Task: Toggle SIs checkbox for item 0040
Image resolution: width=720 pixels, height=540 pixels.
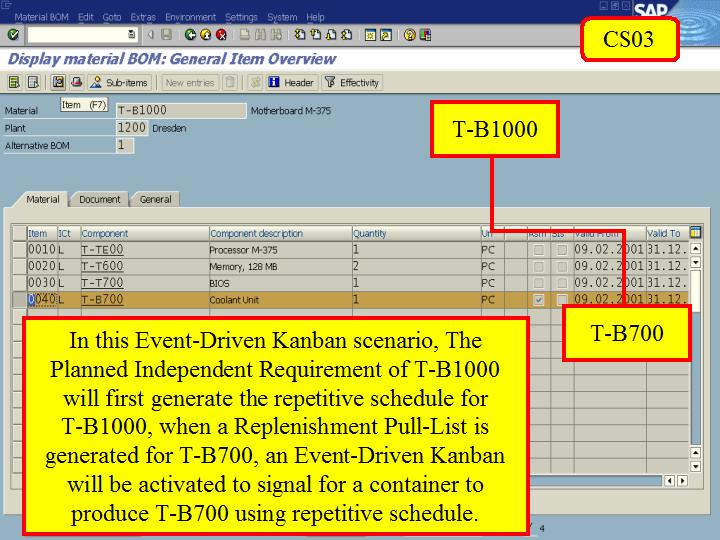Action: 562,300
